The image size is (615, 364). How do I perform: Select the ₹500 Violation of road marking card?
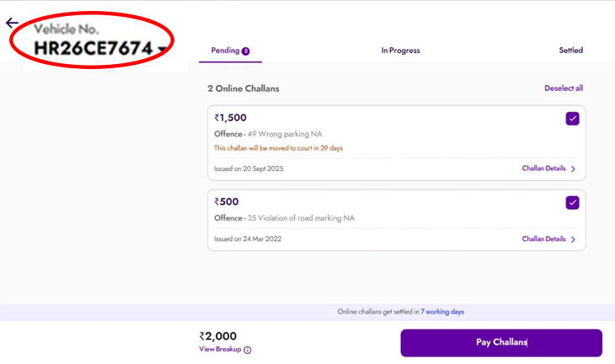point(379,217)
